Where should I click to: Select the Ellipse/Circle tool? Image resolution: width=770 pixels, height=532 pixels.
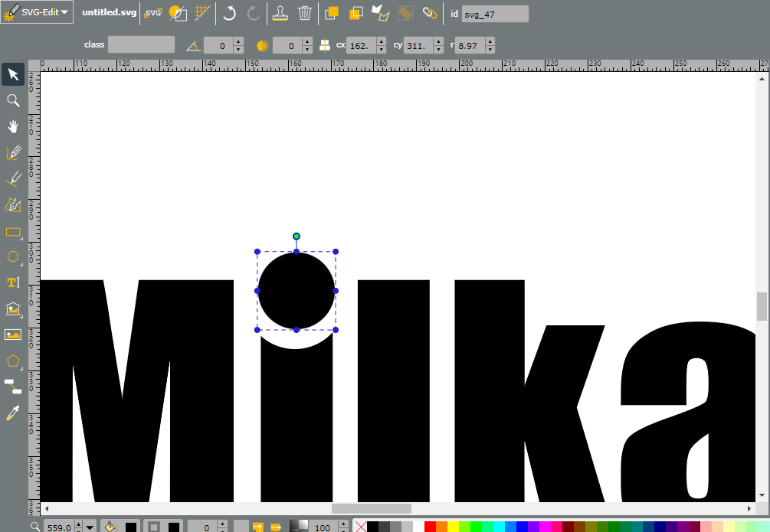(x=13, y=256)
